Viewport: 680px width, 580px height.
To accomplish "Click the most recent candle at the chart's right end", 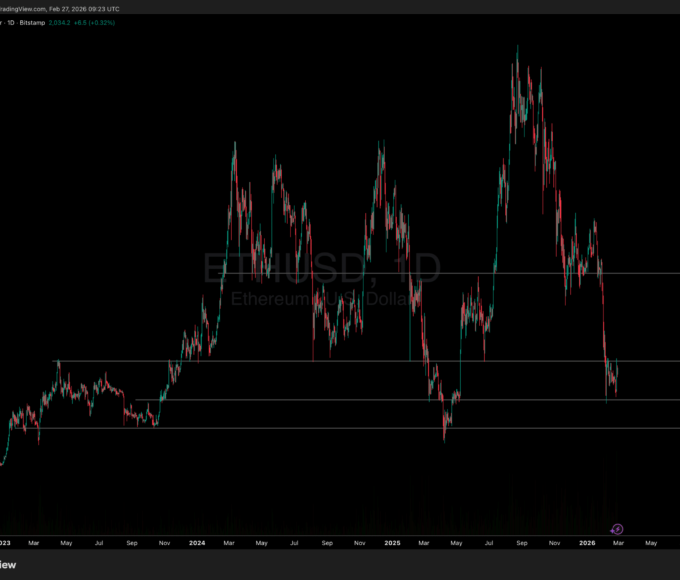I will [x=618, y=366].
